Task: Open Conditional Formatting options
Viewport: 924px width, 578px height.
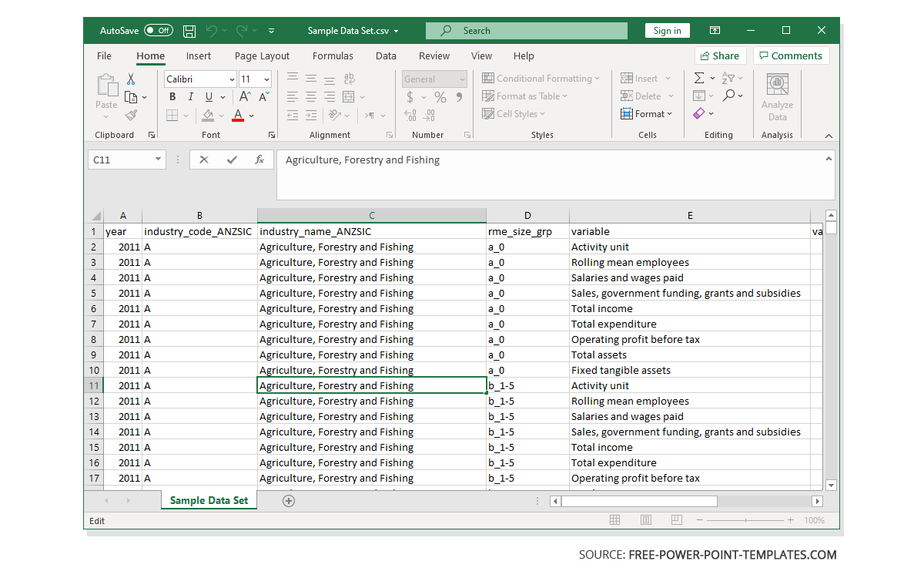Action: 541,78
